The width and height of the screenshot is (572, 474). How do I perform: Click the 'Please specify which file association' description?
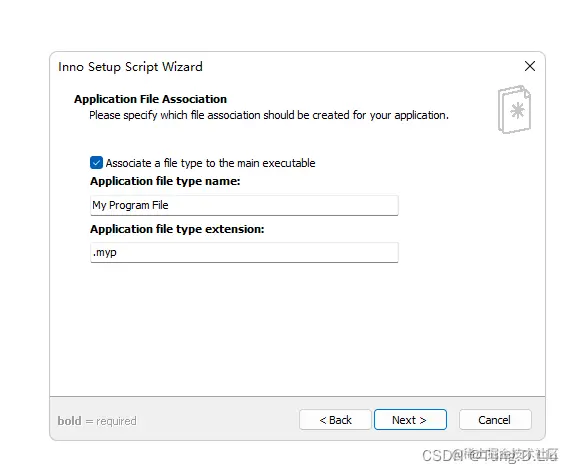coord(269,115)
